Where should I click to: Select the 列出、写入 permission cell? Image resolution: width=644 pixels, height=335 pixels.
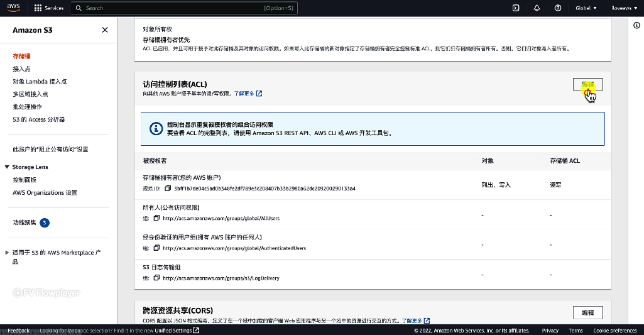(x=496, y=185)
